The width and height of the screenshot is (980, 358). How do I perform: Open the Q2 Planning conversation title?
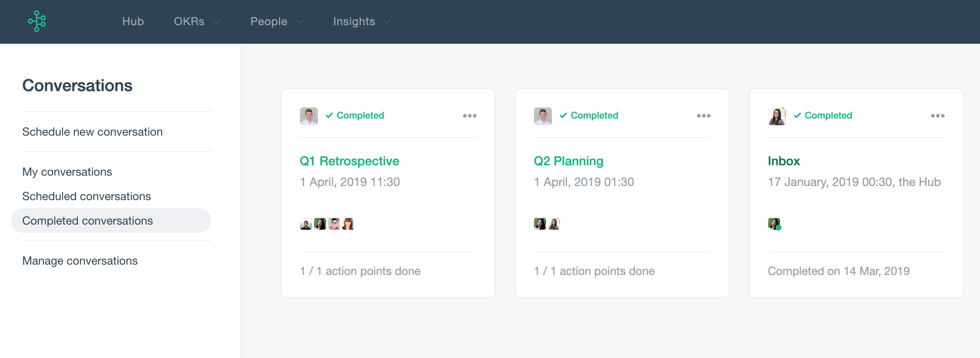coord(569,161)
